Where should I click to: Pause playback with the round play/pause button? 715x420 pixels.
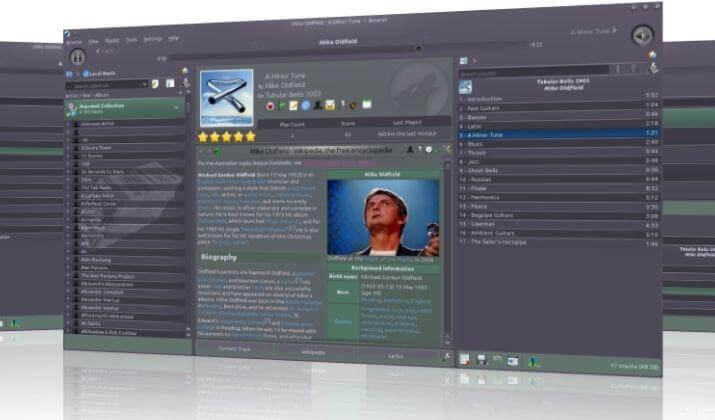(78, 57)
